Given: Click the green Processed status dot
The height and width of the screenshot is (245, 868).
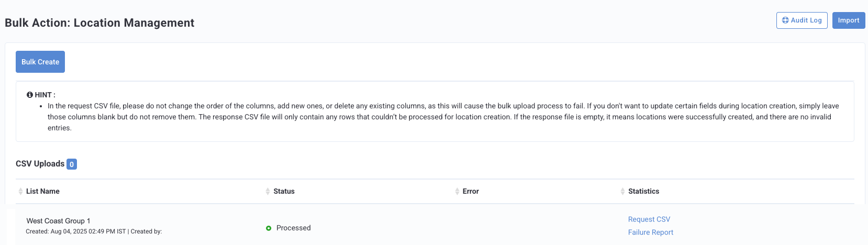Looking at the screenshot, I should point(269,228).
